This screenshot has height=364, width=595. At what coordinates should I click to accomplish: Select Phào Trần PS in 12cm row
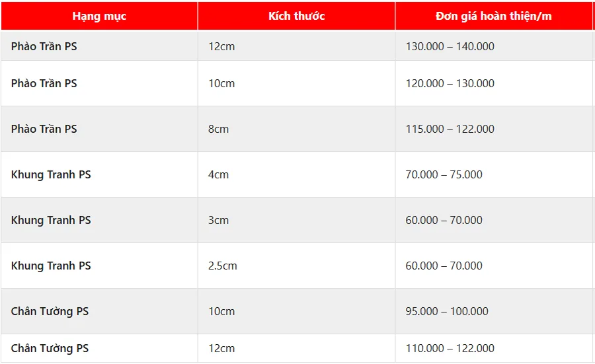click(44, 46)
